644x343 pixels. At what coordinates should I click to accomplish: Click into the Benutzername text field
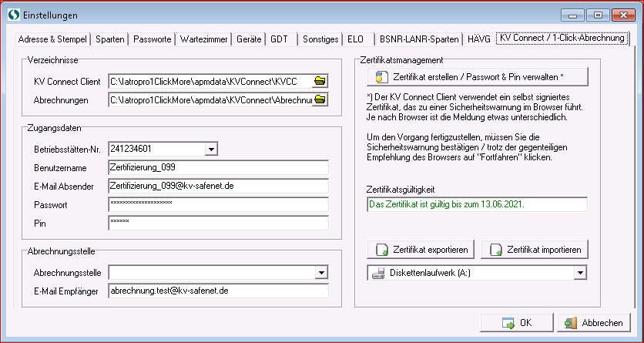coord(218,167)
